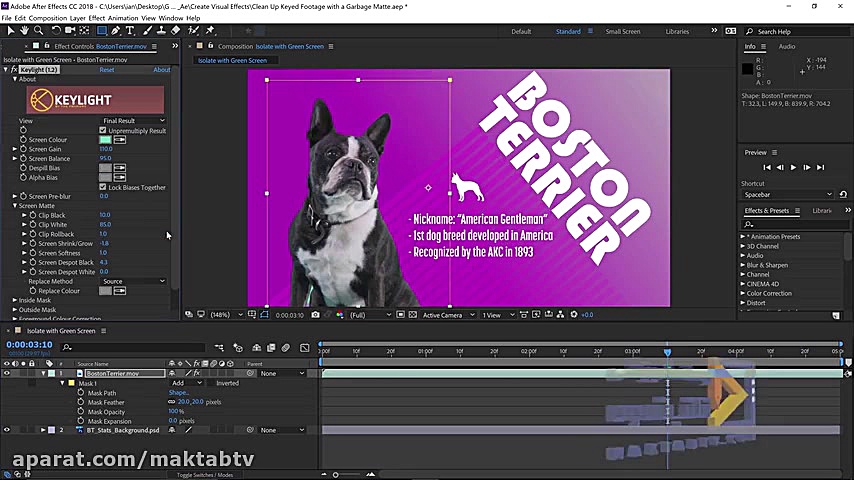
Task: Toggle Unpremultiply Result checkbox
Action: coord(103,130)
